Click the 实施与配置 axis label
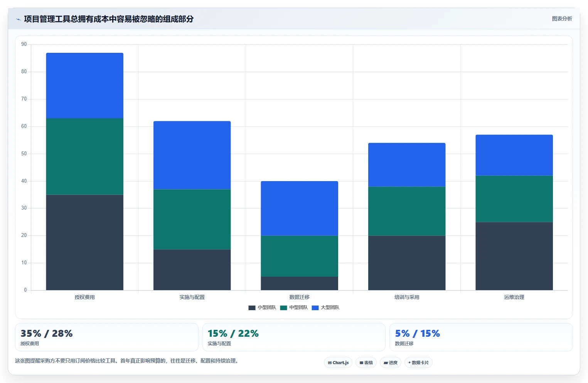 [192, 297]
